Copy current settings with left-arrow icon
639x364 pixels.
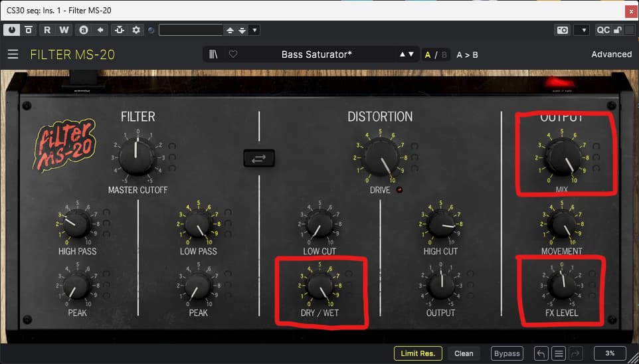coord(100,30)
